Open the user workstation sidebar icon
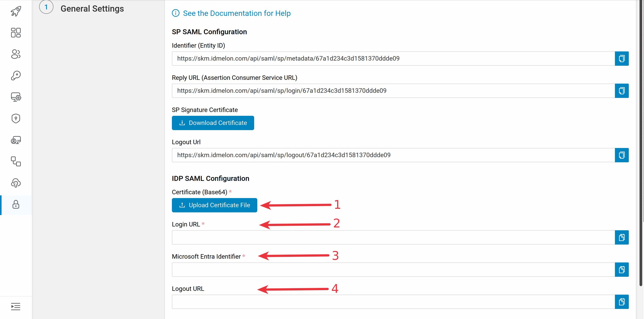The width and height of the screenshot is (644, 319). [x=16, y=140]
